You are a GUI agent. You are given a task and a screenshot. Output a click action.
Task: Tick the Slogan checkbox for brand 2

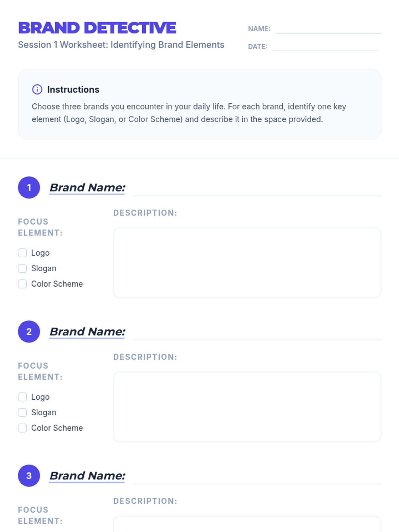coord(22,413)
